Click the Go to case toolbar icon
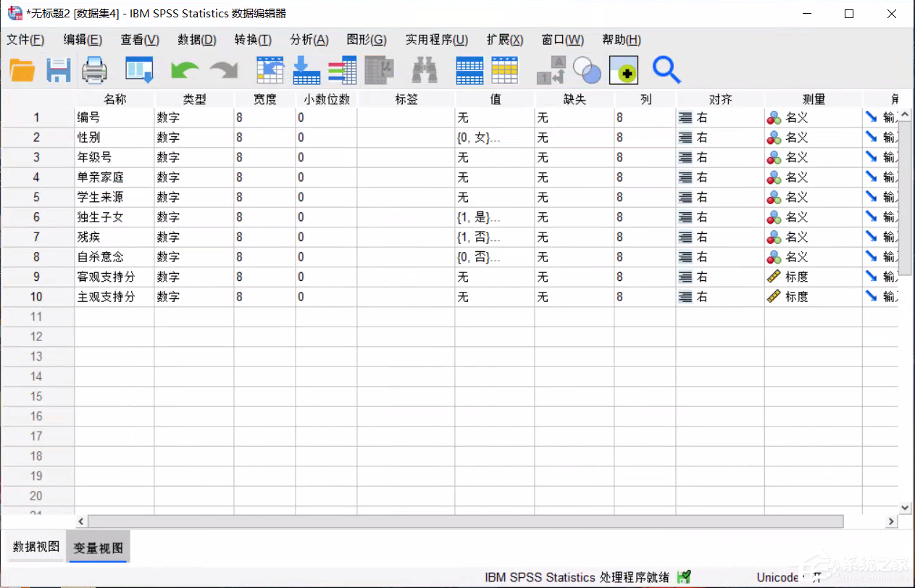Image resolution: width=915 pixels, height=588 pixels. [x=270, y=70]
